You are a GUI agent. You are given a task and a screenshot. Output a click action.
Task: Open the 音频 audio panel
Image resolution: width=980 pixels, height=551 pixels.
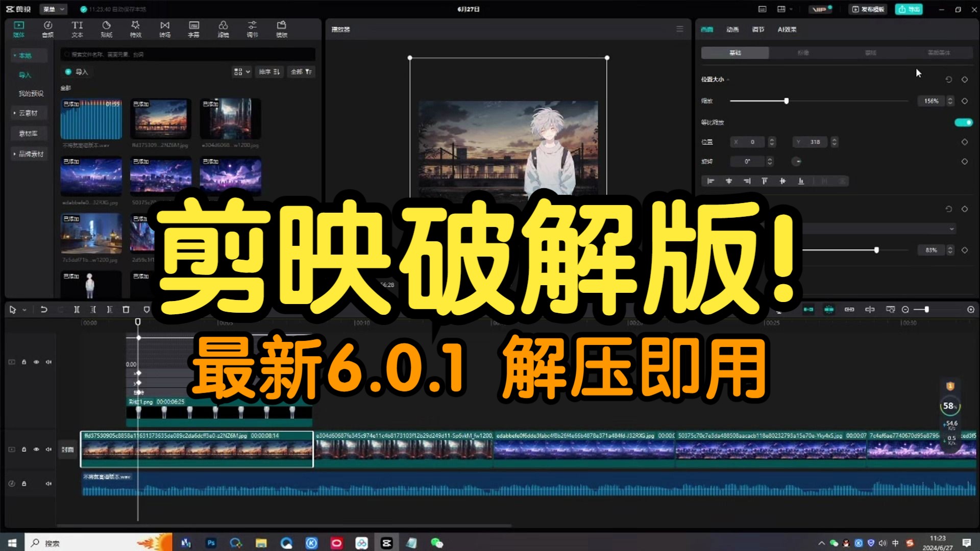click(47, 29)
